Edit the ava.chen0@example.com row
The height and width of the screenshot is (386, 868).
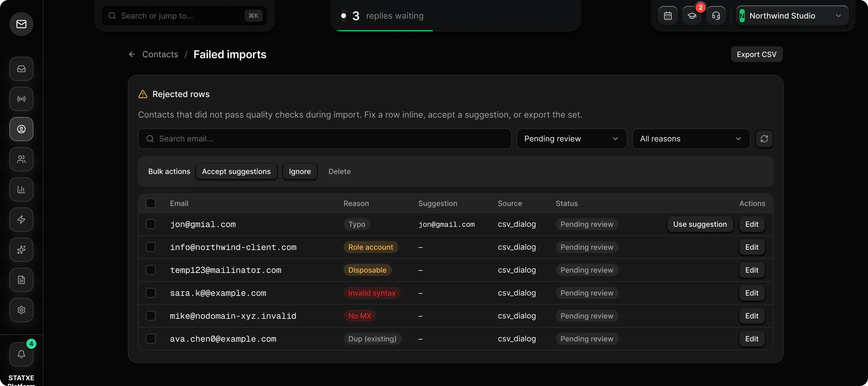[751, 339]
